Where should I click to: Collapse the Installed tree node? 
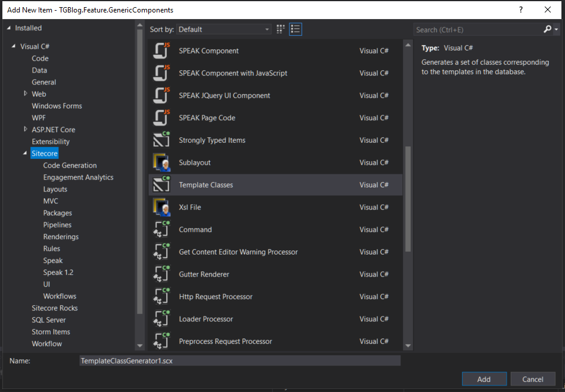(x=9, y=28)
